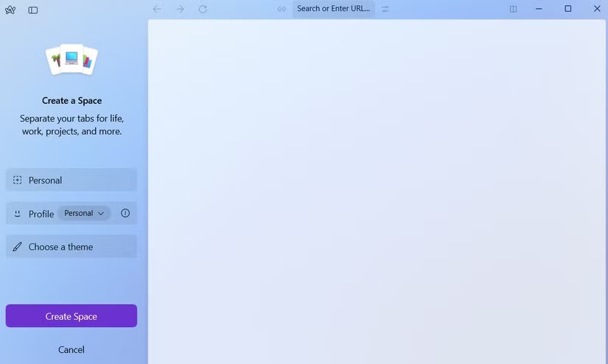Click the space cards illustration
This screenshot has height=364, width=608.
click(71, 60)
